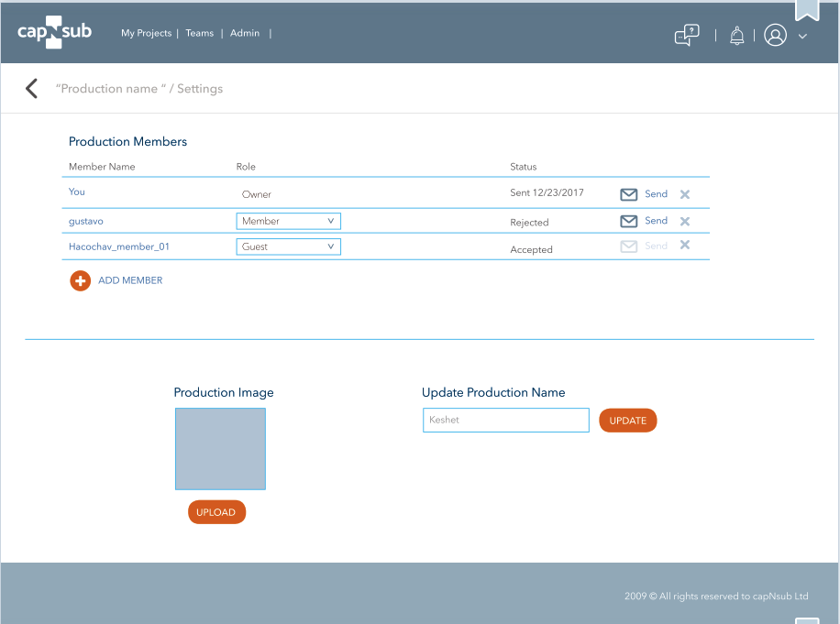Click the user profile avatar icon

pos(775,36)
